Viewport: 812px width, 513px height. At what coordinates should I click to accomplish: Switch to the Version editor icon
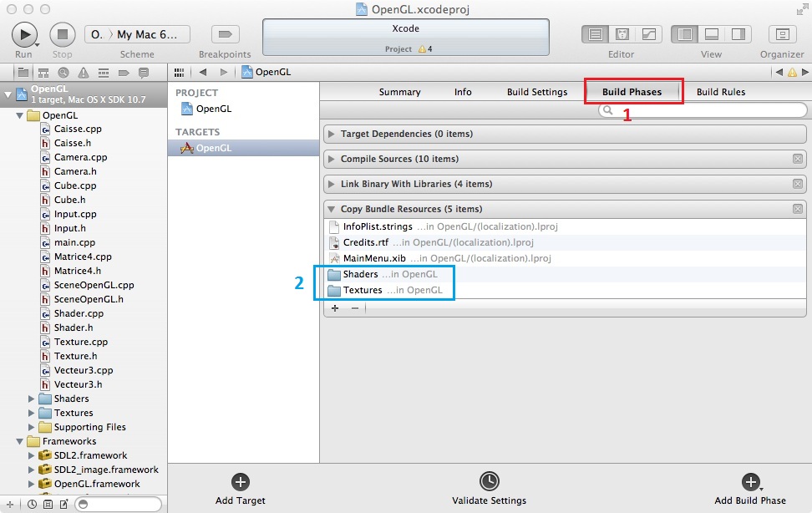point(649,35)
